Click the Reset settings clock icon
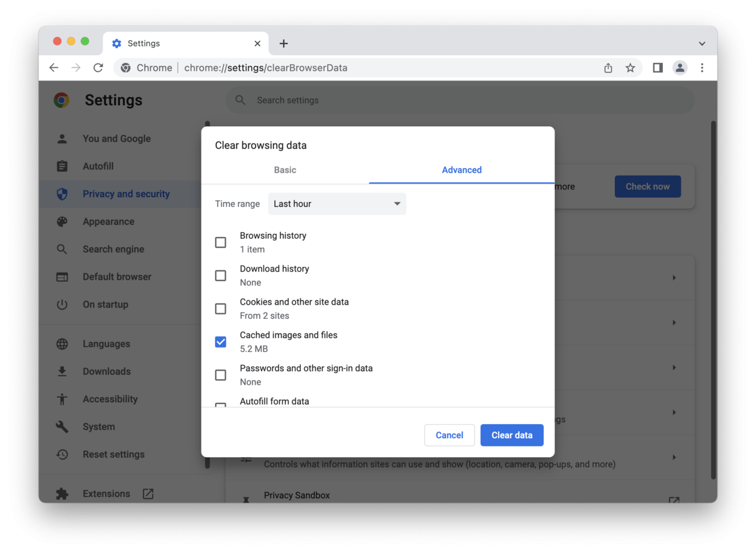Image resolution: width=756 pixels, height=554 pixels. (x=62, y=455)
